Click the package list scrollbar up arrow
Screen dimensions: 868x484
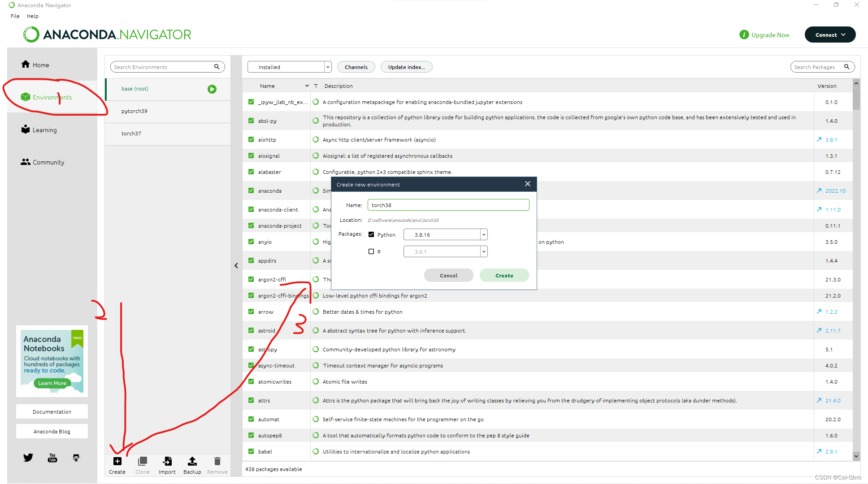(x=856, y=83)
